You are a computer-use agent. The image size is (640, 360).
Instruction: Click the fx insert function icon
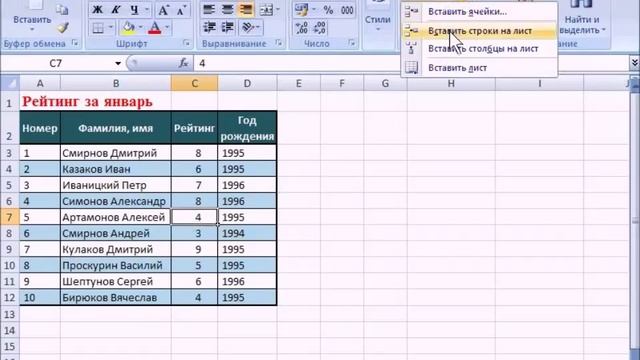(x=183, y=63)
